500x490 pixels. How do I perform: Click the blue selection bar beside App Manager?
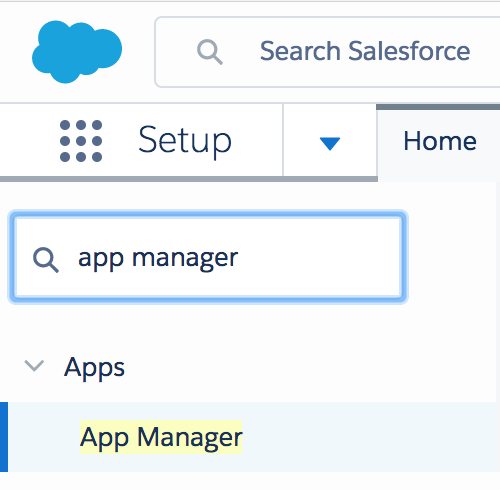click(x=4, y=437)
